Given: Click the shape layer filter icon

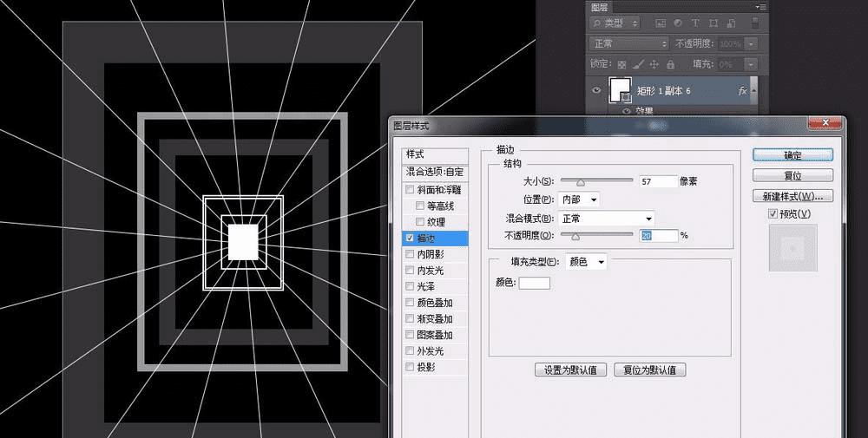Looking at the screenshot, I should pos(713,23).
